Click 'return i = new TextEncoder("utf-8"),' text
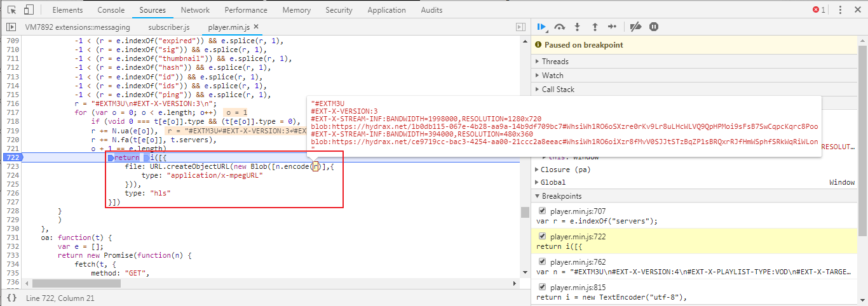The height and width of the screenshot is (306, 868). 612,296
